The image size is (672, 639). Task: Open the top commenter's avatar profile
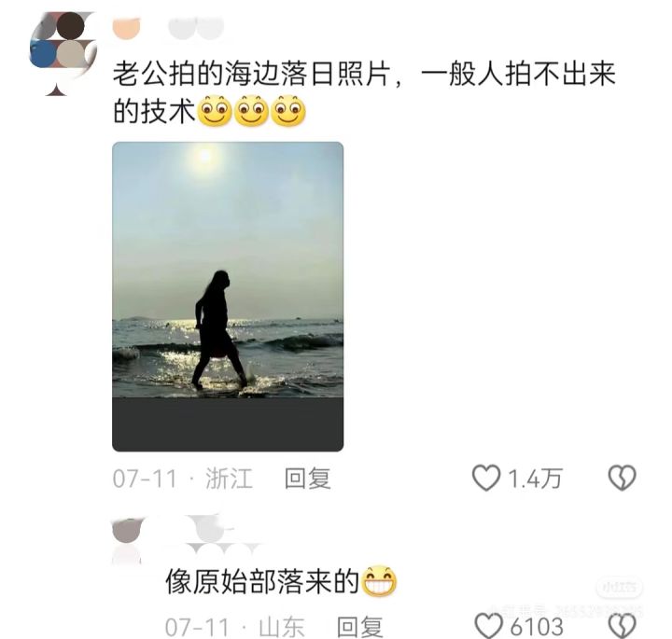point(63,52)
